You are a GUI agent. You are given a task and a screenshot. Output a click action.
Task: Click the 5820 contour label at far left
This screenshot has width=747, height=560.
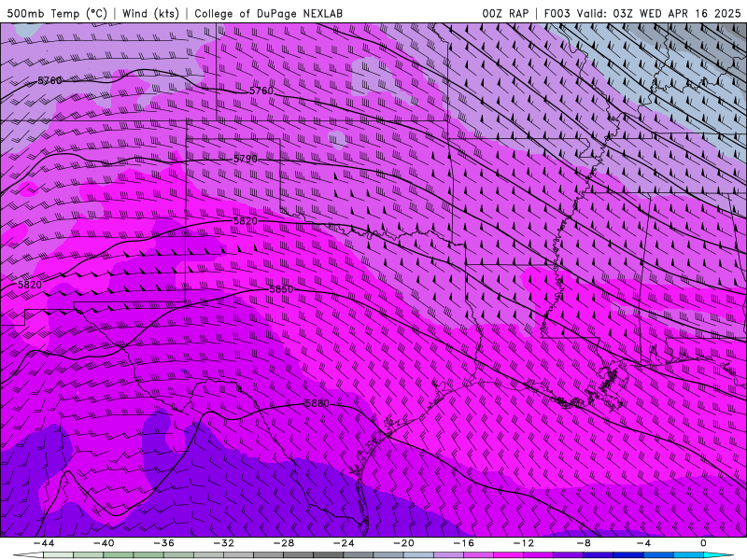tap(30, 285)
